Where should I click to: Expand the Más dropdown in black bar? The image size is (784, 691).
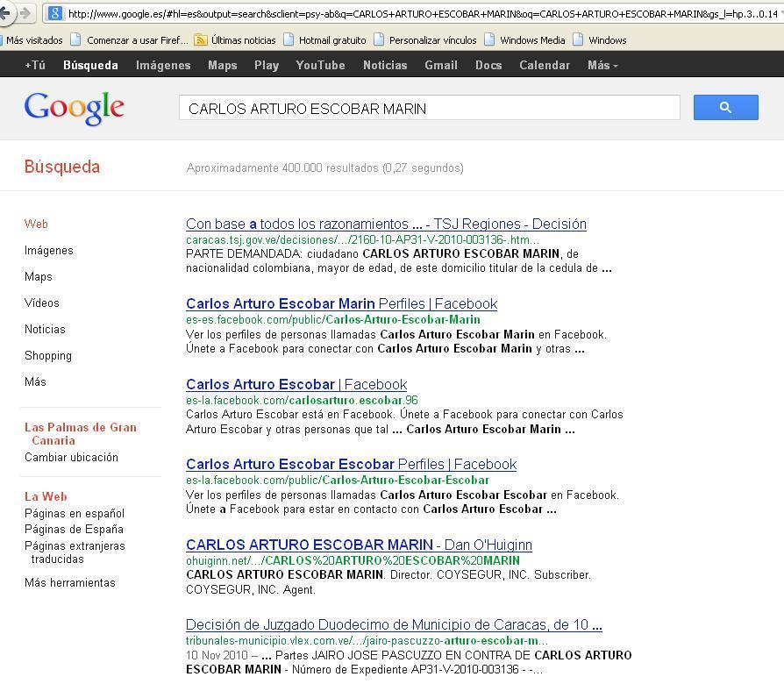click(602, 65)
